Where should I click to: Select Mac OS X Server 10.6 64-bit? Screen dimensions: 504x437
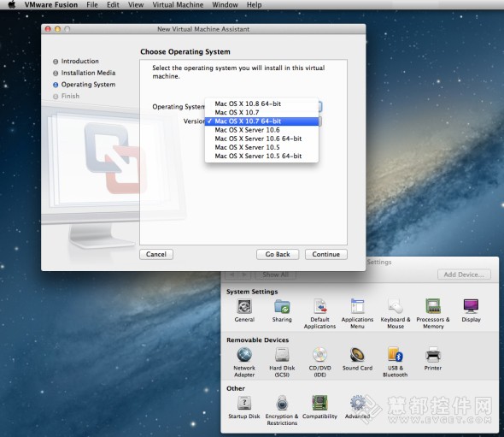click(262, 139)
